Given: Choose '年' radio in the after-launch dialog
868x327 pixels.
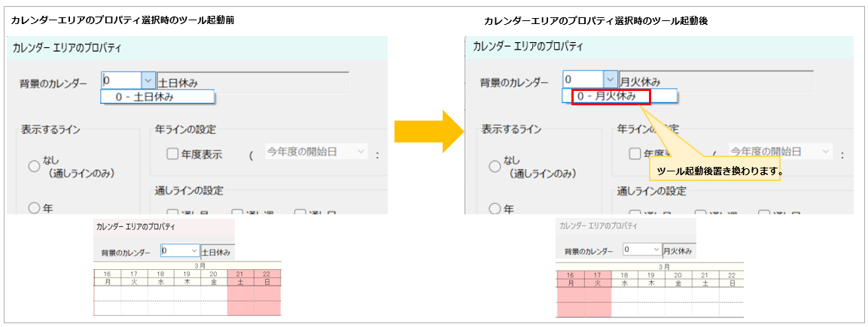Looking at the screenshot, I should coord(496,208).
